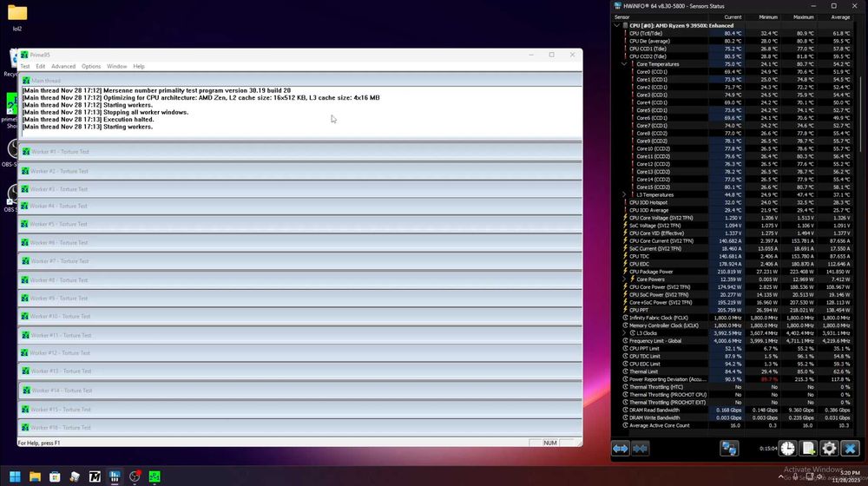Viewport: 868px width, 486px height.
Task: Click Prime95 title bar app icon
Action: click(x=24, y=55)
